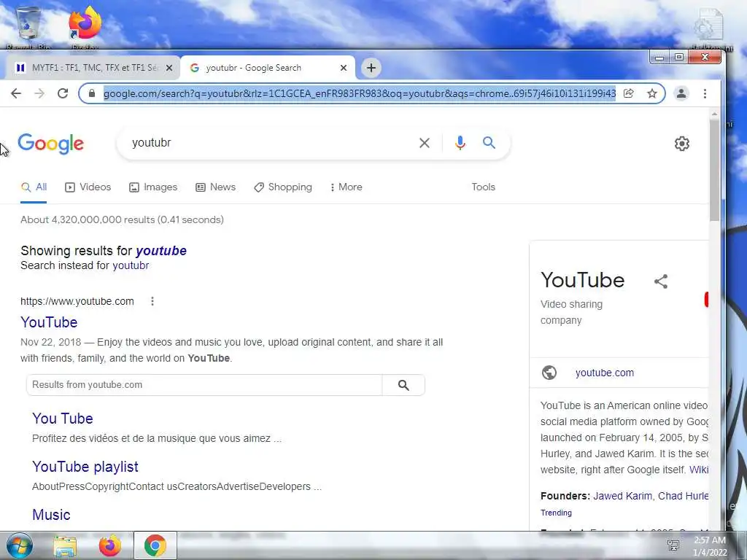Search instead for youtubr
Screen dimensions: 747x560
click(131, 265)
